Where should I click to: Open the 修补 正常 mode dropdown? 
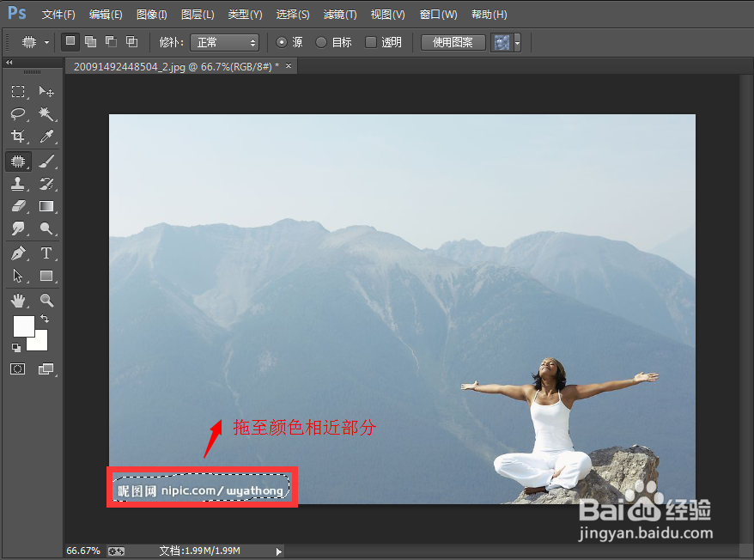tap(225, 41)
